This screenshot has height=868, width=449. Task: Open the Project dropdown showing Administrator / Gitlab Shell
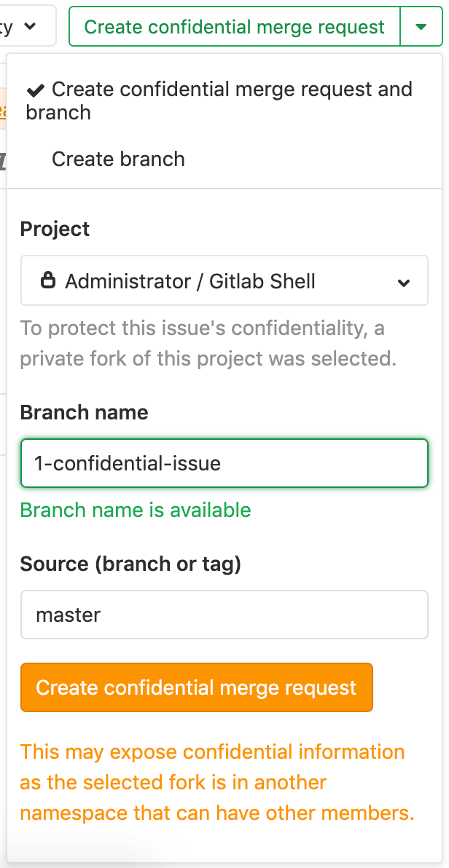point(224,280)
